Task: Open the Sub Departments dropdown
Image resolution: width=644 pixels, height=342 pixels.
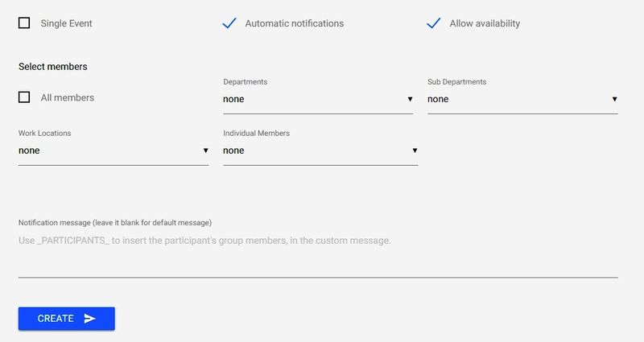Action: 522,99
